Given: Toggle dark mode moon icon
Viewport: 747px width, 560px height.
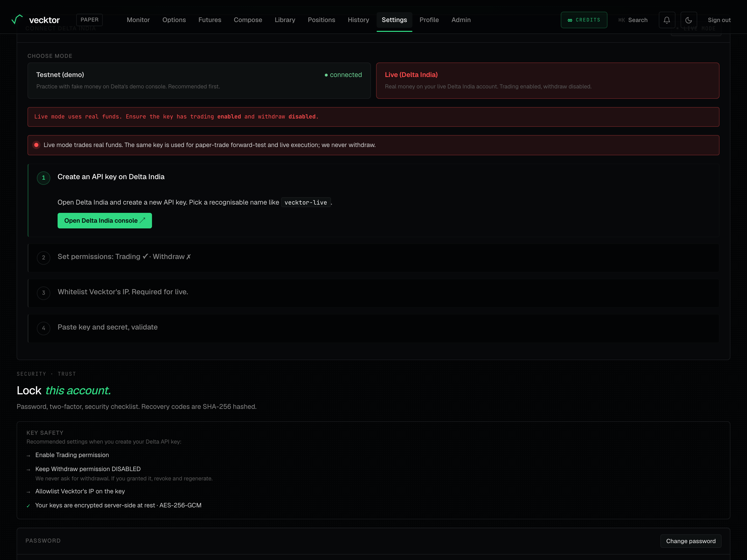Looking at the screenshot, I should 689,20.
